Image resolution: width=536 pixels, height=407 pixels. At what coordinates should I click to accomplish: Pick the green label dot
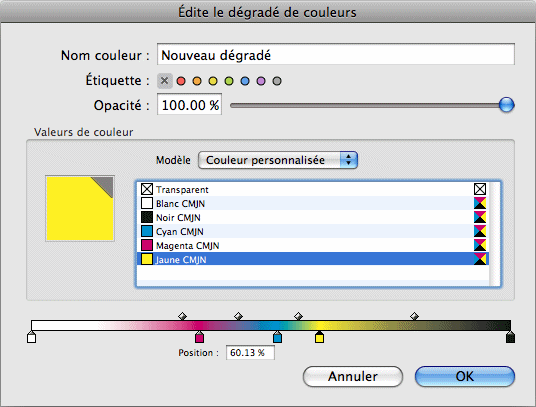tap(229, 81)
